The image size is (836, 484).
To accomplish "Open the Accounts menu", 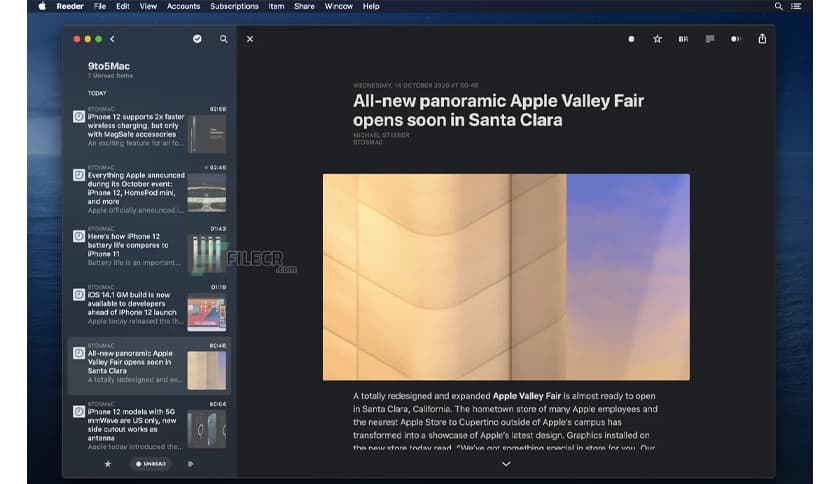I will [183, 6].
